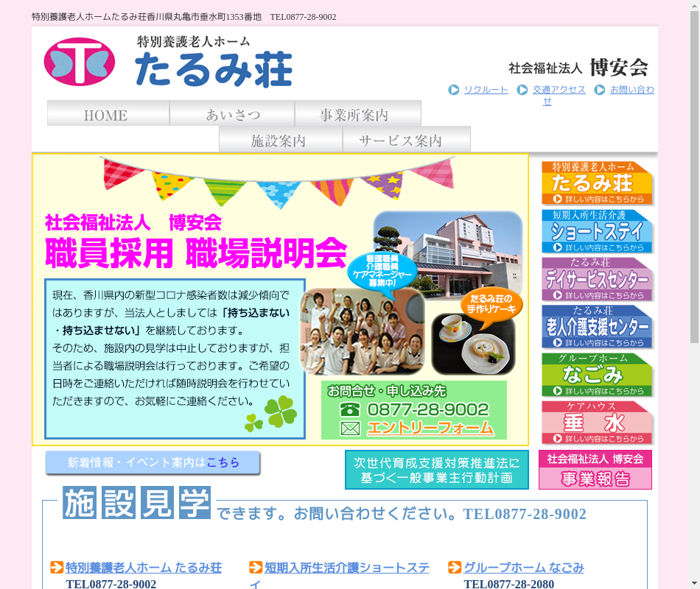Screen dimensions: 700x589
Task: Click the arrow icon beside お問い合わせ
Action: pyautogui.click(x=600, y=90)
